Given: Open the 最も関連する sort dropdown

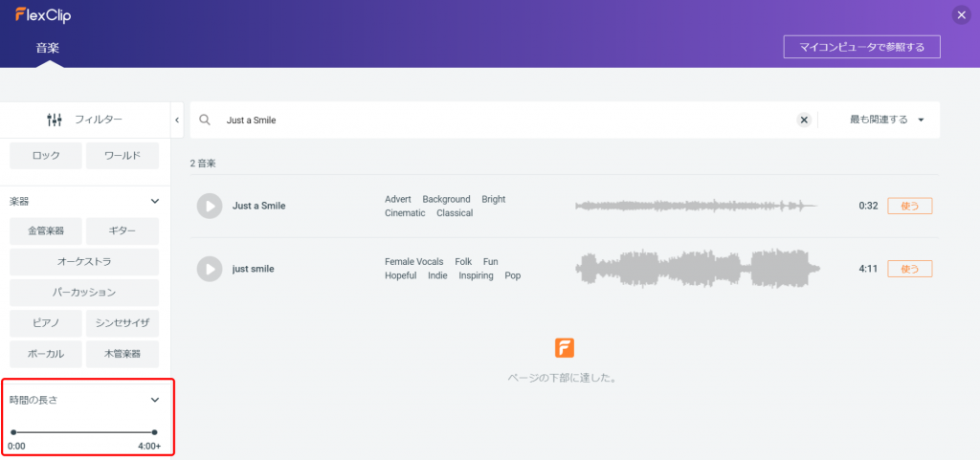Looking at the screenshot, I should tap(886, 120).
